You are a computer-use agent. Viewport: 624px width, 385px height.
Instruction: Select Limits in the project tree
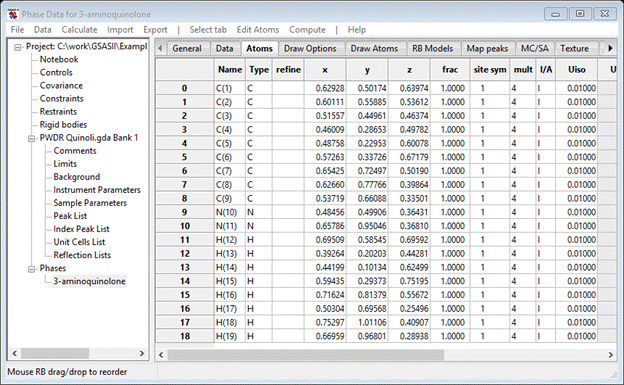point(65,164)
